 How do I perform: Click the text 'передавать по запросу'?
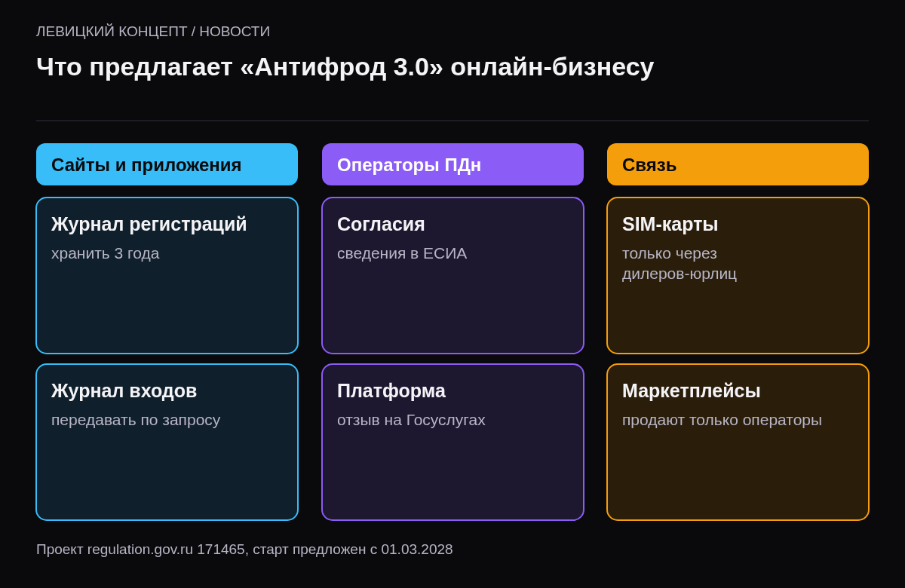tap(136, 420)
